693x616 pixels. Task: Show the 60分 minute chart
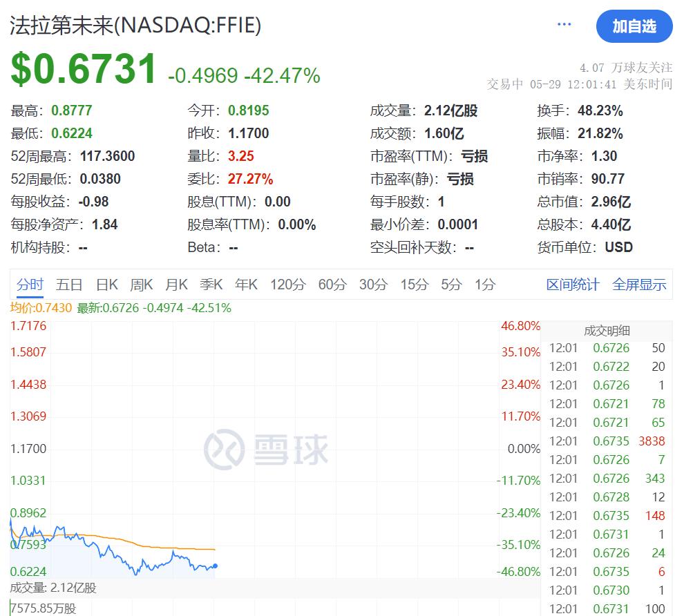click(x=332, y=285)
